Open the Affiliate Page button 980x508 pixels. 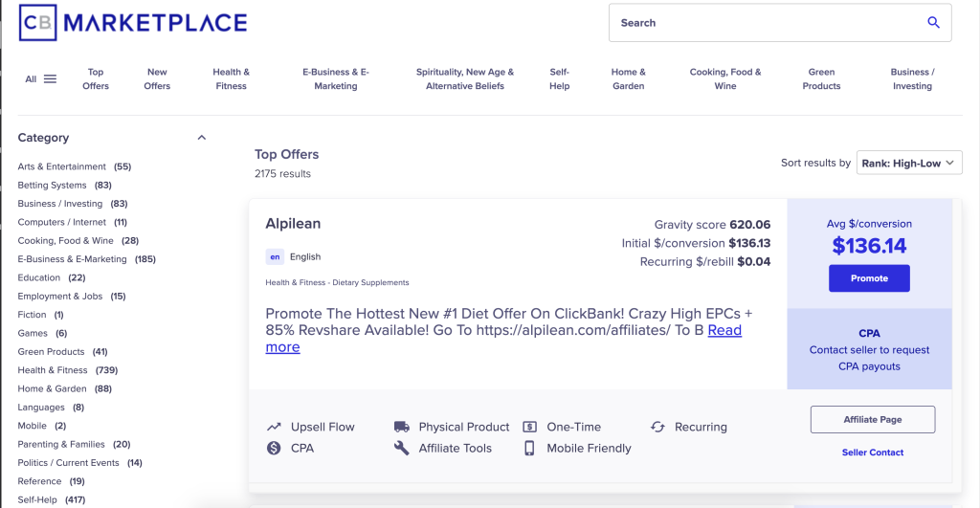(873, 419)
